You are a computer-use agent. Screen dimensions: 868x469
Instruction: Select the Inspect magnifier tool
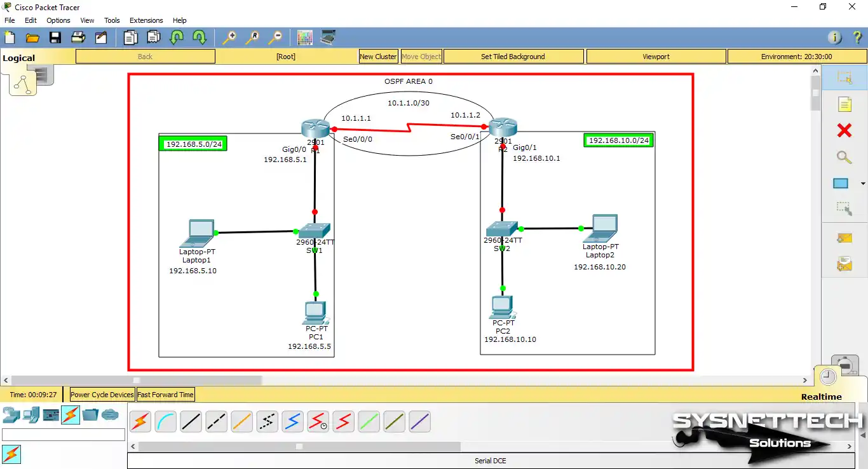coord(844,157)
